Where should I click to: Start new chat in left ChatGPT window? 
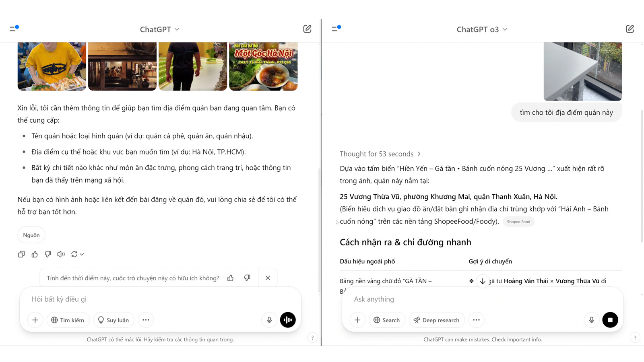pyautogui.click(x=307, y=29)
